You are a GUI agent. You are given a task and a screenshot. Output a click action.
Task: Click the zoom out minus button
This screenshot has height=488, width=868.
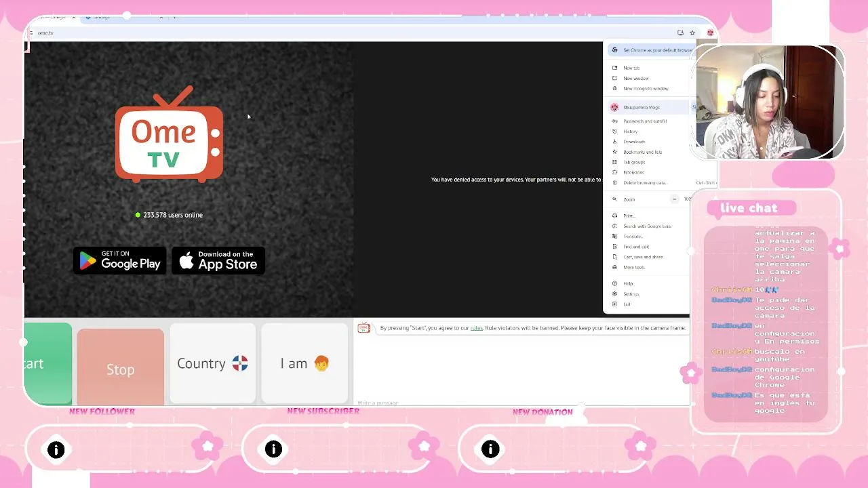[675, 199]
